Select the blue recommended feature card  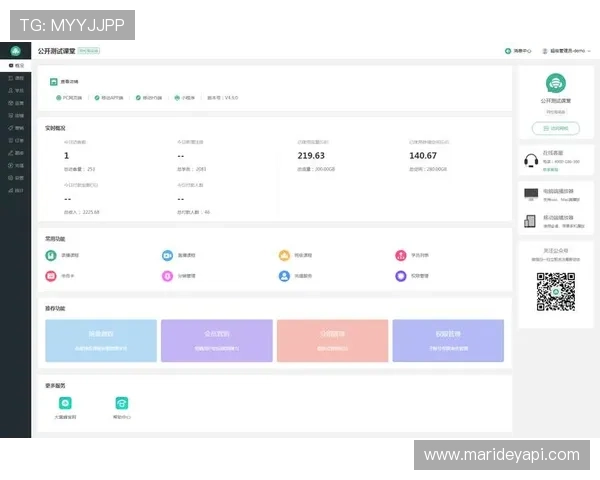click(x=101, y=340)
